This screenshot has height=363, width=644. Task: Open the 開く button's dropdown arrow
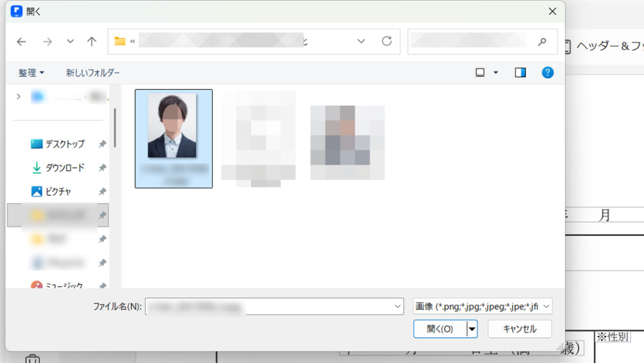point(471,328)
